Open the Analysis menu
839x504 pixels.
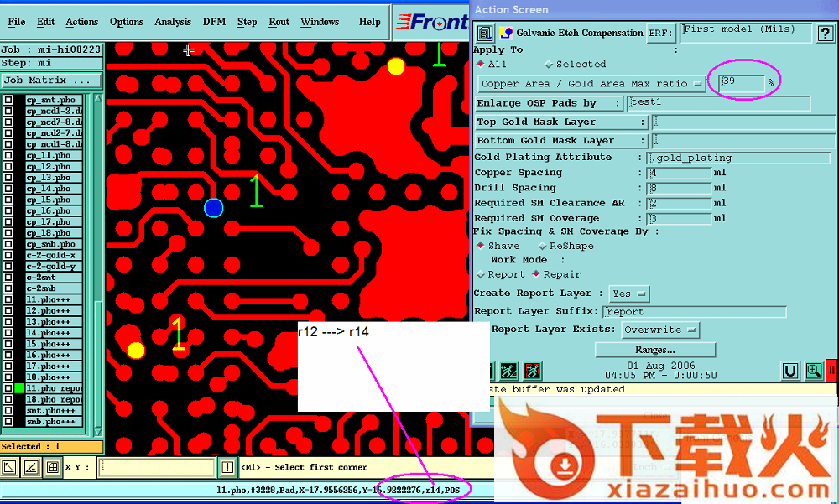(173, 22)
